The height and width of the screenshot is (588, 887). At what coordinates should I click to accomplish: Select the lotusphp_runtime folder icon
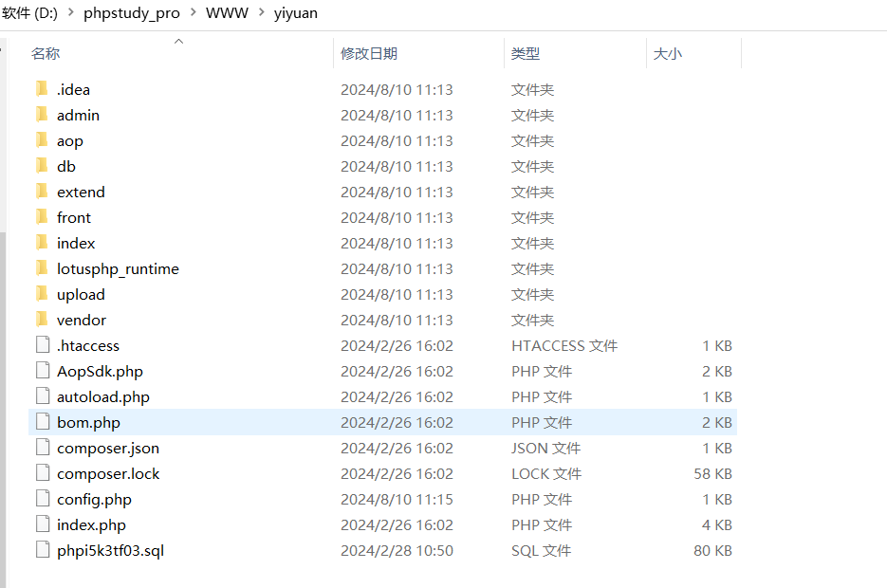tap(42, 268)
